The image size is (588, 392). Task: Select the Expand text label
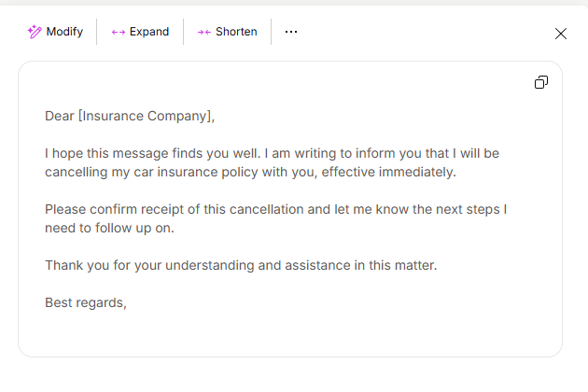[x=149, y=32]
